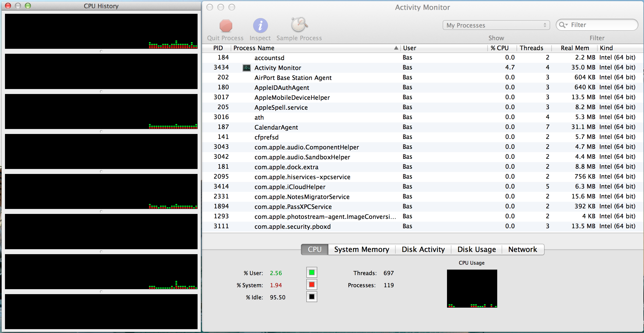Screen dimensions: 644x333
Task: Select the accountsd process row
Action: click(423, 58)
